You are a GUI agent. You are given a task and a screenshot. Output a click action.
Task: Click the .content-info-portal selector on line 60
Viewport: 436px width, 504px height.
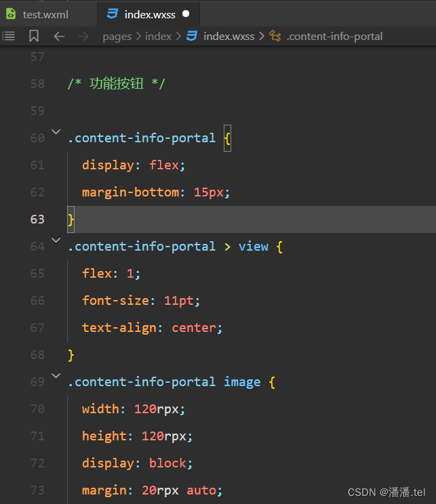142,138
